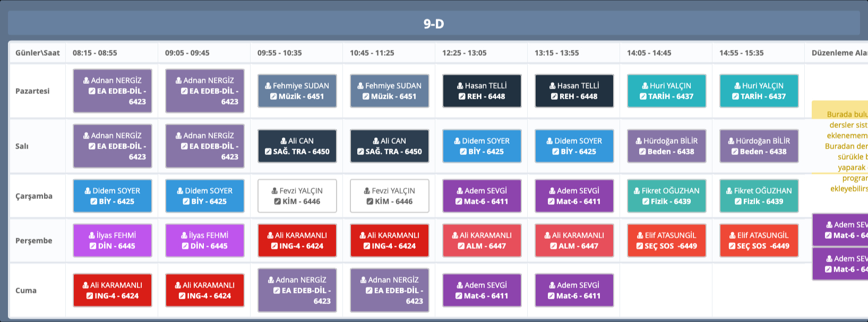Click teacher icon on Wednesday 09:55 Fevzi YALÇIN card
Image resolution: width=868 pixels, height=322 pixels.
[x=274, y=191]
